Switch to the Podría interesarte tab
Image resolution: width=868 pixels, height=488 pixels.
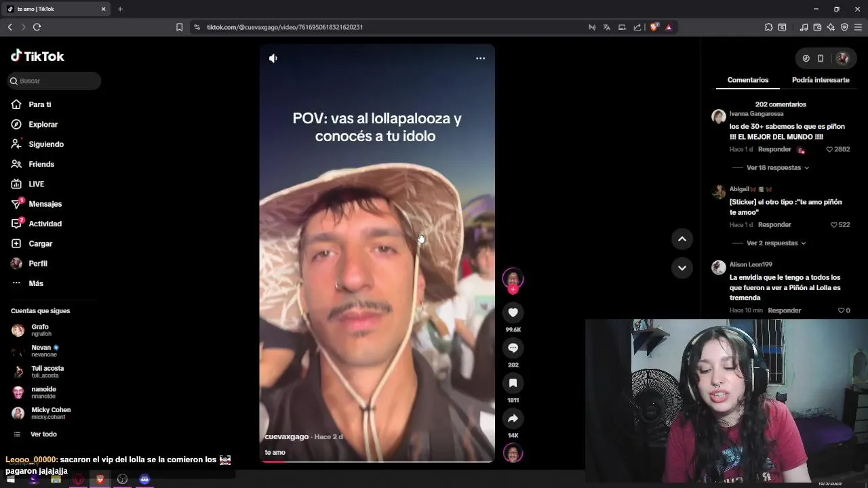821,80
